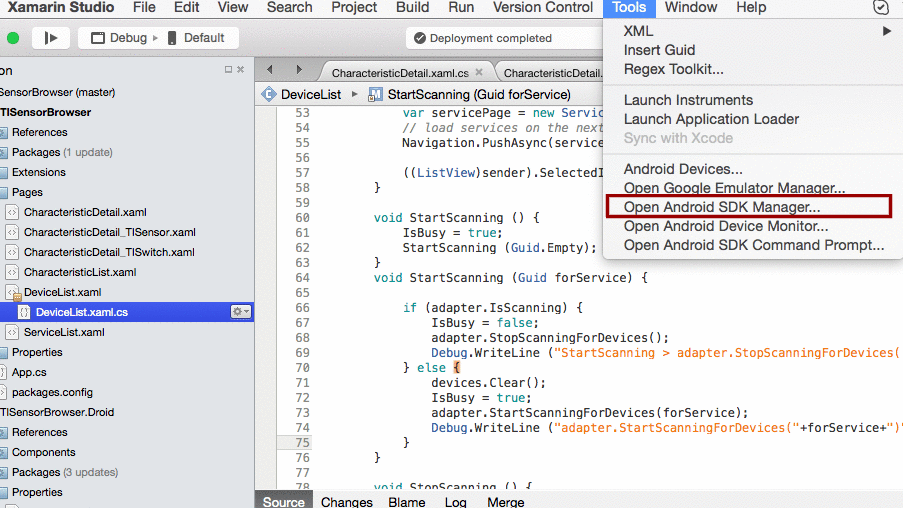The height and width of the screenshot is (508, 903).
Task: Open the Build menu
Action: pyautogui.click(x=412, y=7)
